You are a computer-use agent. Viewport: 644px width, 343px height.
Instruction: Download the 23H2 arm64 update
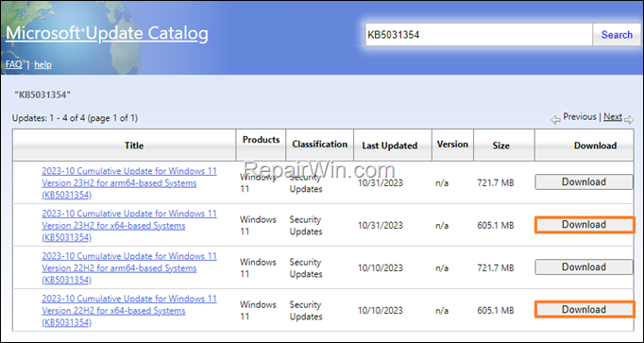pyautogui.click(x=584, y=182)
